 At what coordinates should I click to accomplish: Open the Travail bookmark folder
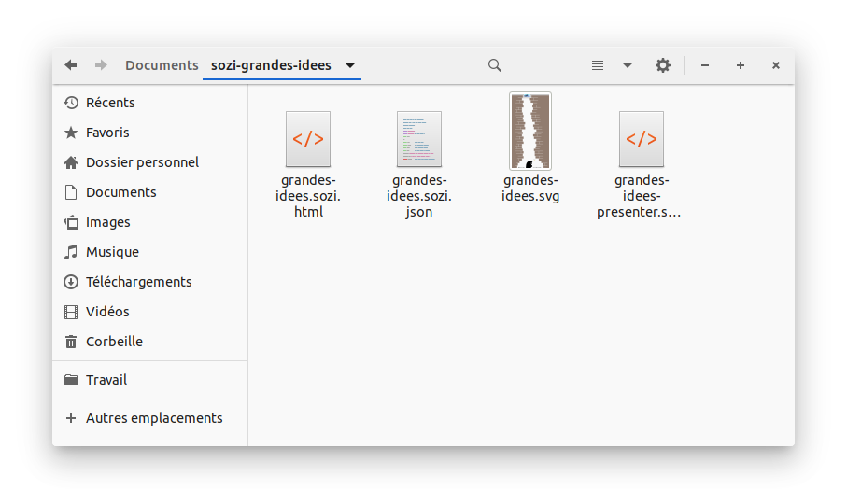106,380
